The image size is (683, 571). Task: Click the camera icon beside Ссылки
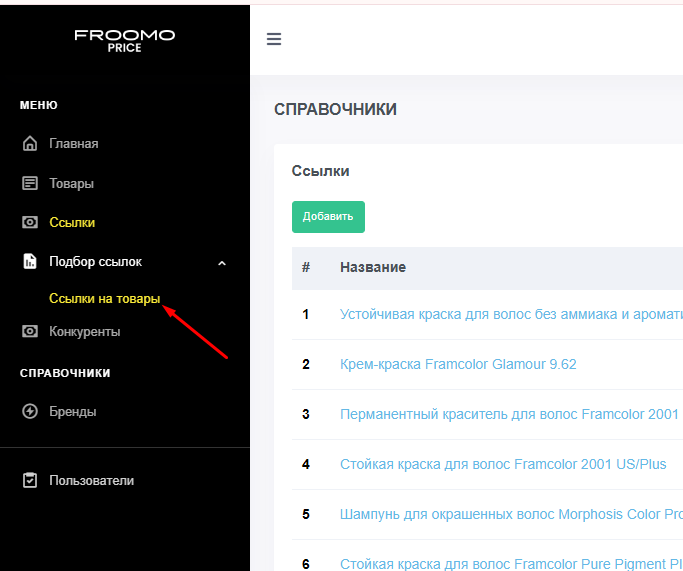(30, 222)
